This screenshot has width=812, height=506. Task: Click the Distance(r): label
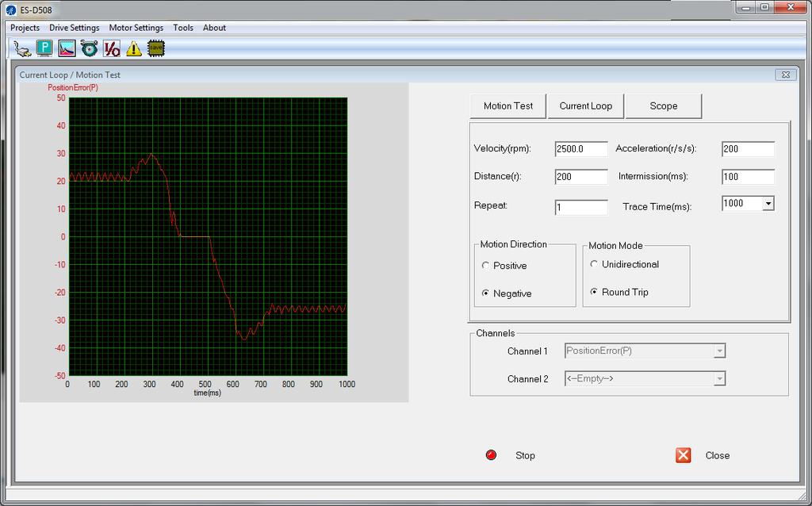point(497,176)
